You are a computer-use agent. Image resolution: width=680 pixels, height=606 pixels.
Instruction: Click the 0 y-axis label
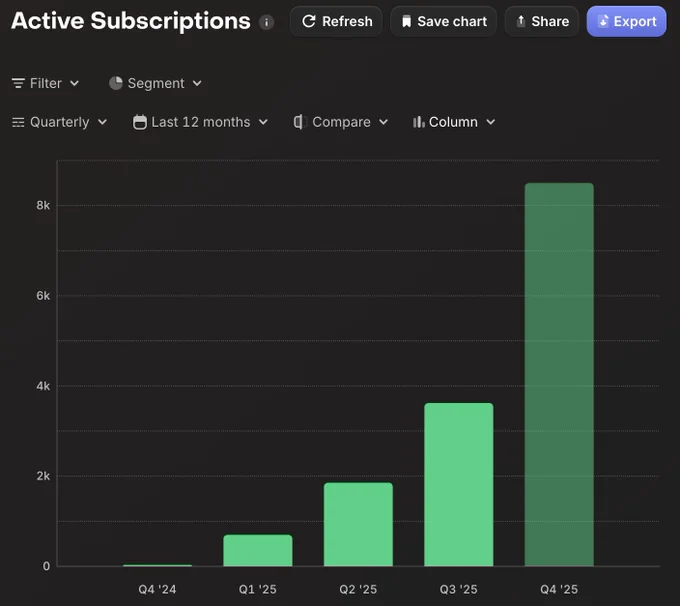(x=46, y=566)
